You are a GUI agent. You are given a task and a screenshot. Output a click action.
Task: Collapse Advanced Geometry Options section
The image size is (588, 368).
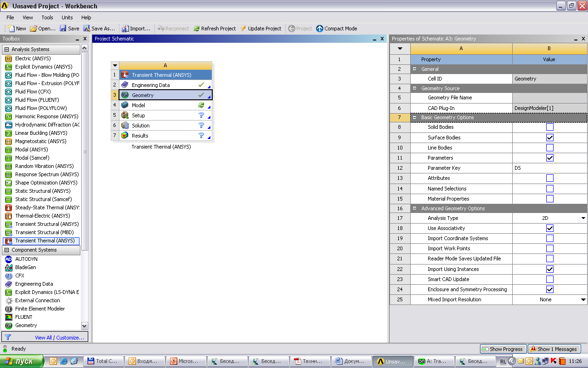[415, 208]
